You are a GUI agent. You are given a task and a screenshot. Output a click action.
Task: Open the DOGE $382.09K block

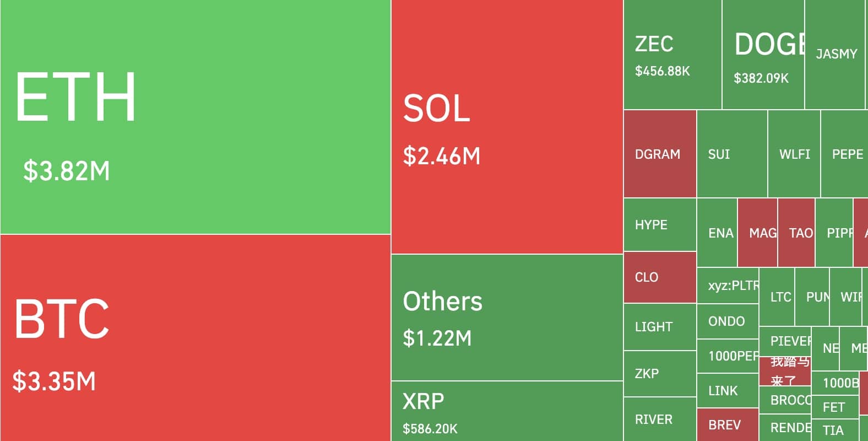763,55
